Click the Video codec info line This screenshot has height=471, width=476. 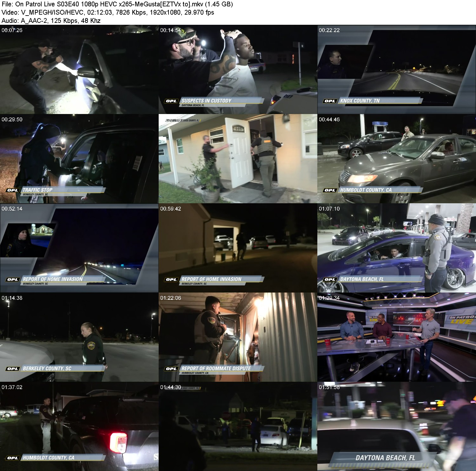[108, 12]
